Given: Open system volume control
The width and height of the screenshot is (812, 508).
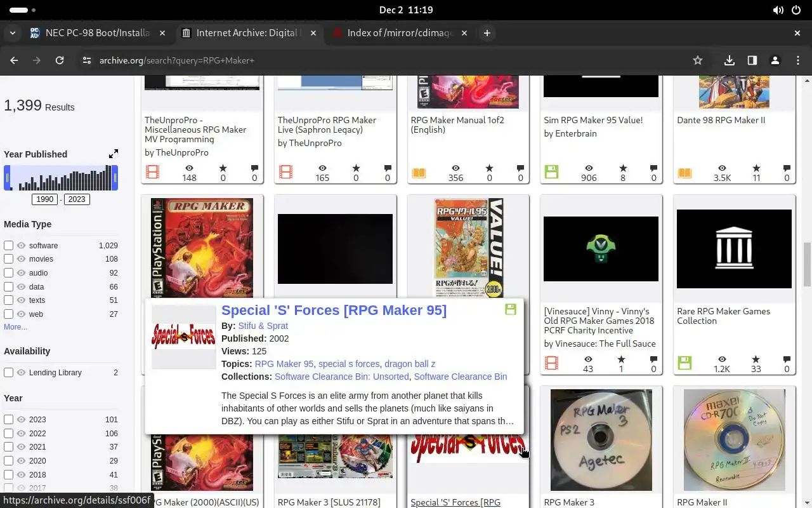Looking at the screenshot, I should point(778,10).
